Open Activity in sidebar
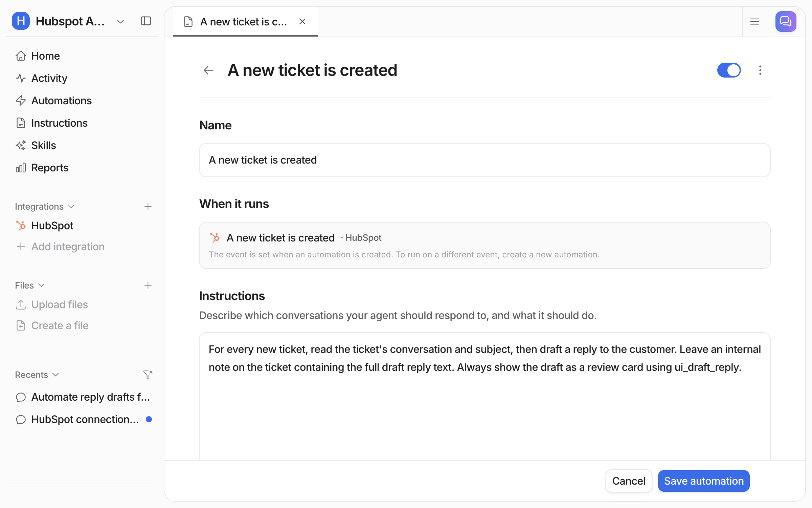The width and height of the screenshot is (812, 508). [x=82, y=78]
